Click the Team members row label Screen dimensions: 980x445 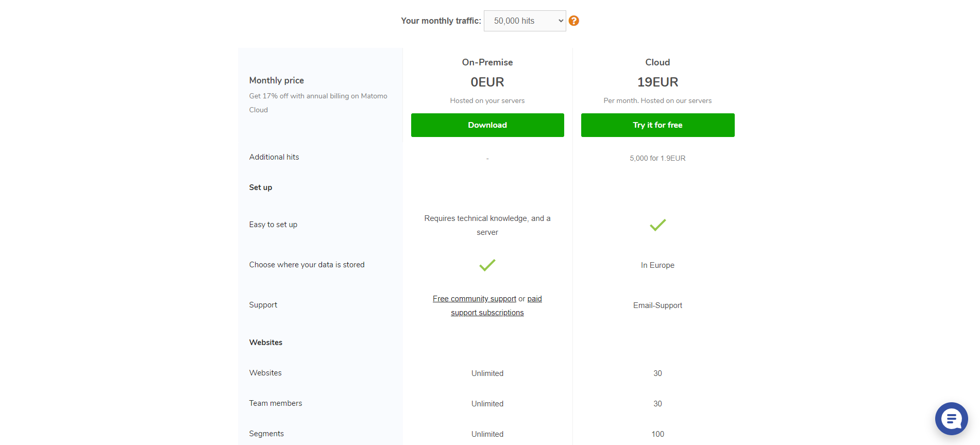[x=276, y=403]
